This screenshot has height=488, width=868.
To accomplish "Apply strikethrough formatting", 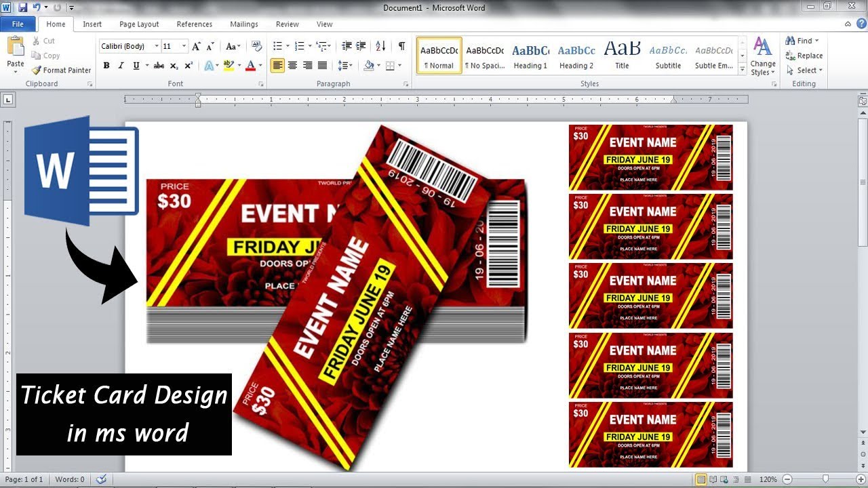I will click(x=159, y=66).
